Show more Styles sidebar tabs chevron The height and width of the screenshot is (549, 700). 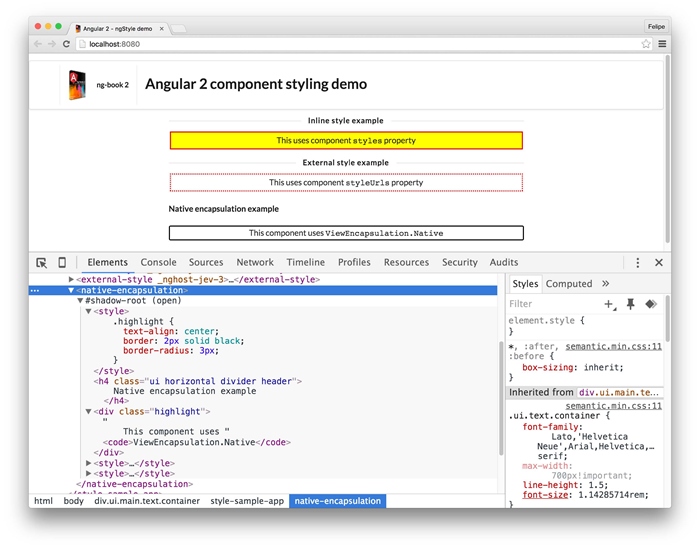[x=605, y=284]
